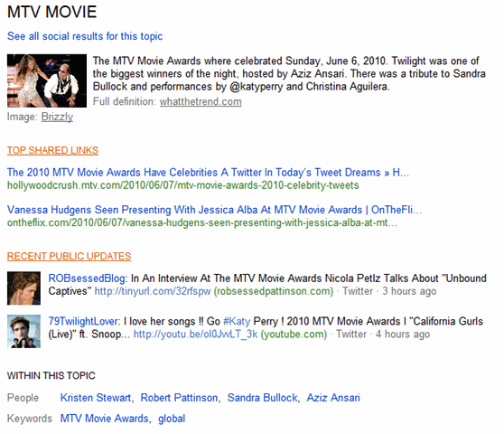Open the whatthetrend.com full definition link

coord(201,101)
